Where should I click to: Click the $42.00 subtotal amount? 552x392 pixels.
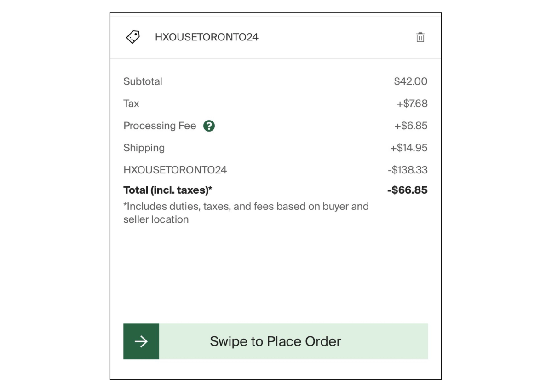click(x=412, y=81)
